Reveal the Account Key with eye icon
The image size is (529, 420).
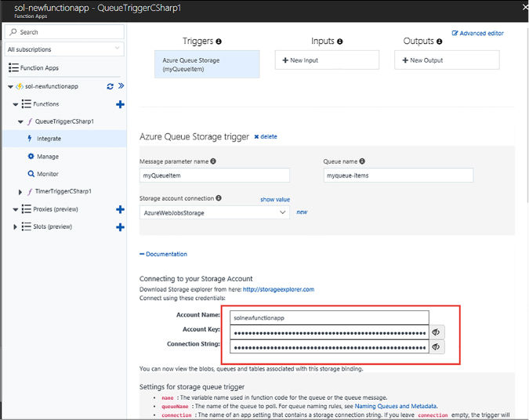tap(437, 332)
